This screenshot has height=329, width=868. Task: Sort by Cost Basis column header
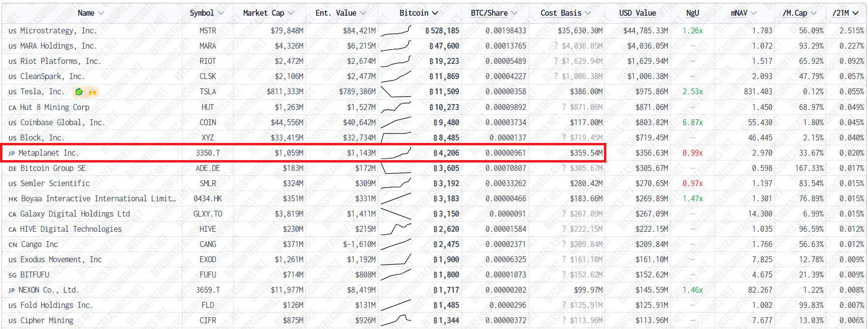(x=566, y=13)
